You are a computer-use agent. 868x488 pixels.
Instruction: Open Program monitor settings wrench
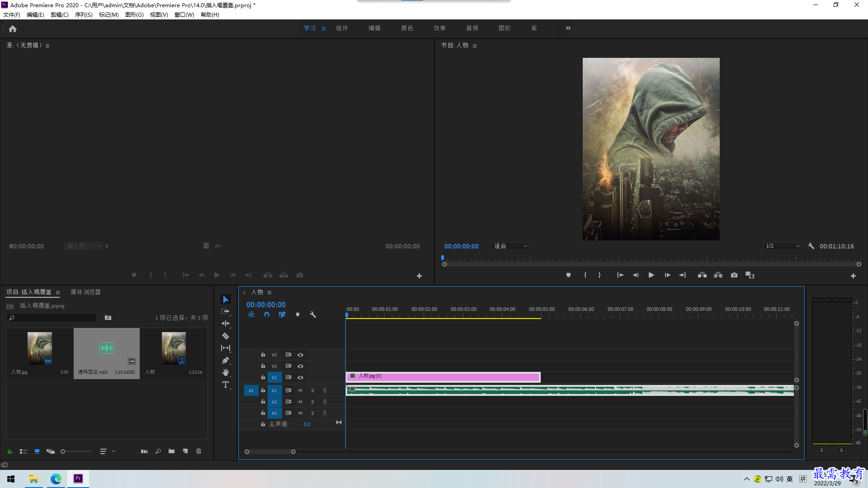811,246
